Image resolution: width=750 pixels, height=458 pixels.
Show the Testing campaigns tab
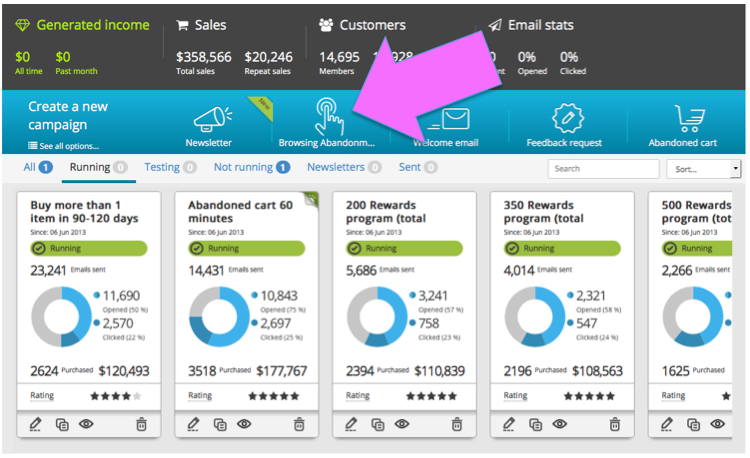pos(170,167)
